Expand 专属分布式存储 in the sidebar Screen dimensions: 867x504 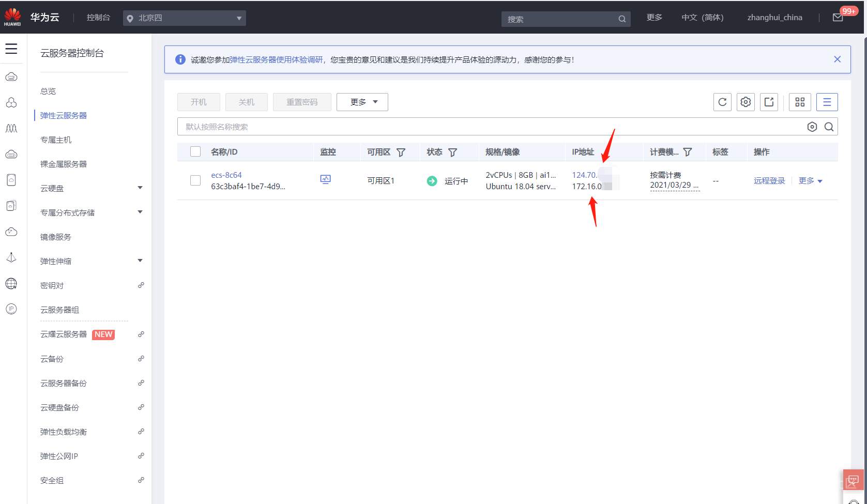click(x=140, y=212)
